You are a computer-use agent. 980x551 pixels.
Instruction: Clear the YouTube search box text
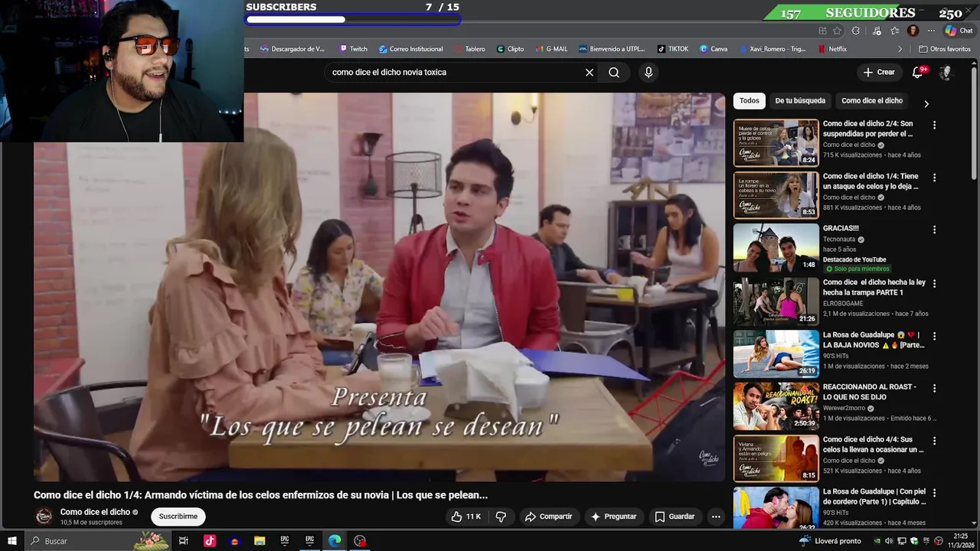point(590,72)
